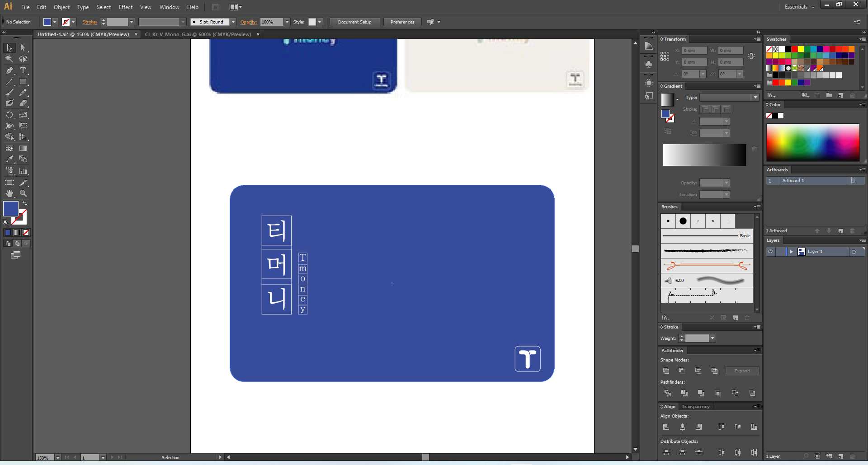The height and width of the screenshot is (465, 868).
Task: Pick a color from Color spectrum bar
Action: [813, 142]
